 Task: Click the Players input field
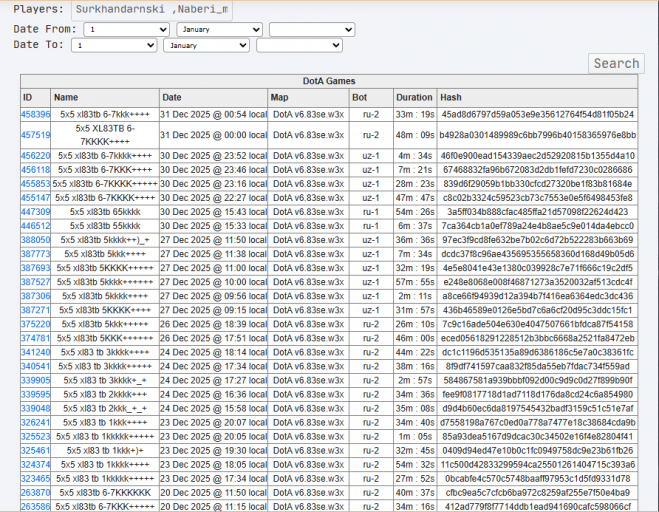click(152, 10)
